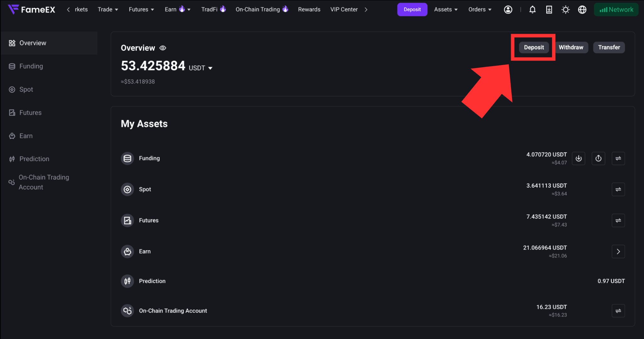Hide balance with the Overview eye icon
This screenshot has width=644, height=339.
point(163,48)
